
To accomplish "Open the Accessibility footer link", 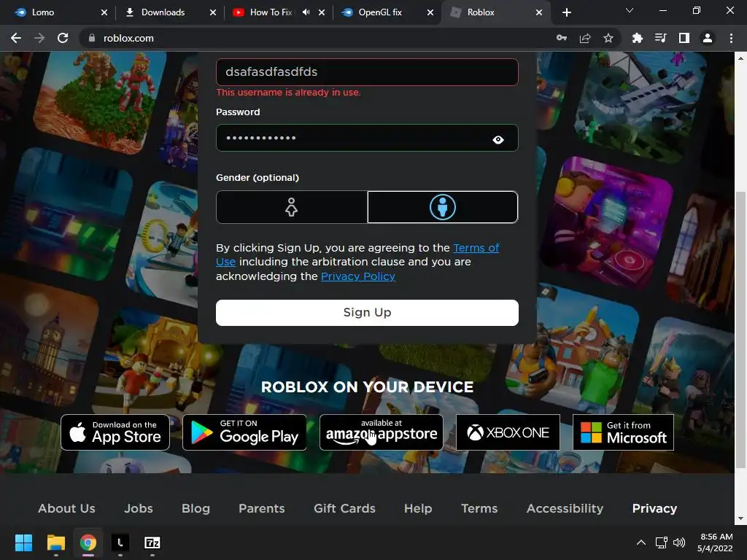I will 565,508.
